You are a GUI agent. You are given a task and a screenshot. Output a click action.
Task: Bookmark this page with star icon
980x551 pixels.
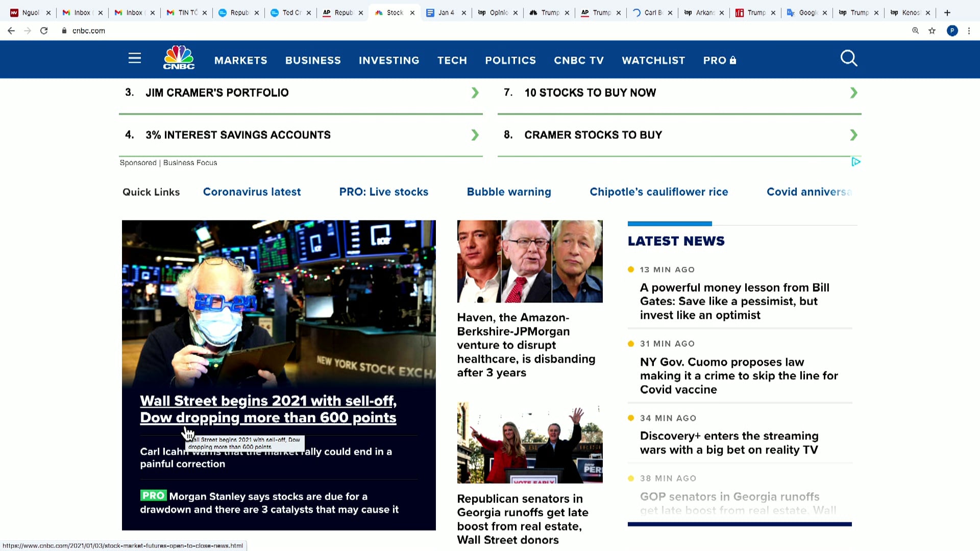(932, 31)
